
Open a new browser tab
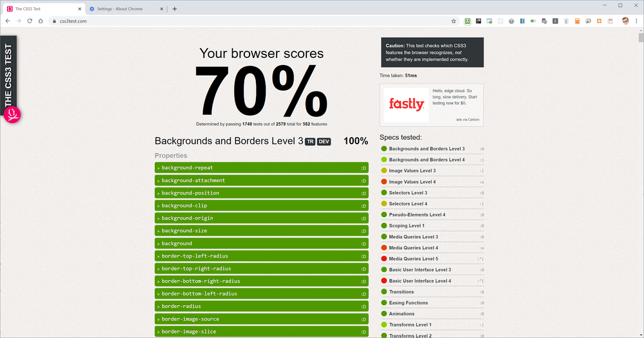(x=175, y=8)
